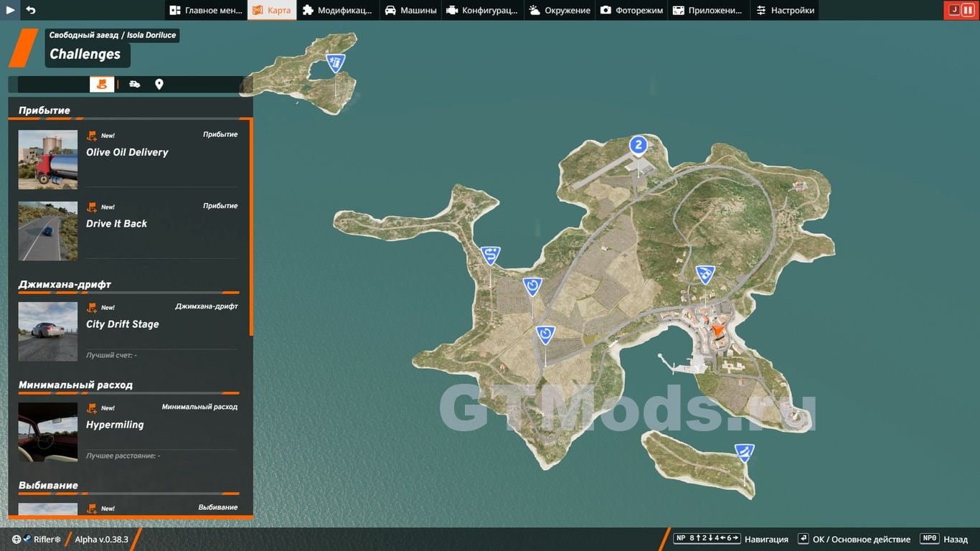Click marker on small northwest island
This screenshot has height=551, width=980.
point(334,62)
